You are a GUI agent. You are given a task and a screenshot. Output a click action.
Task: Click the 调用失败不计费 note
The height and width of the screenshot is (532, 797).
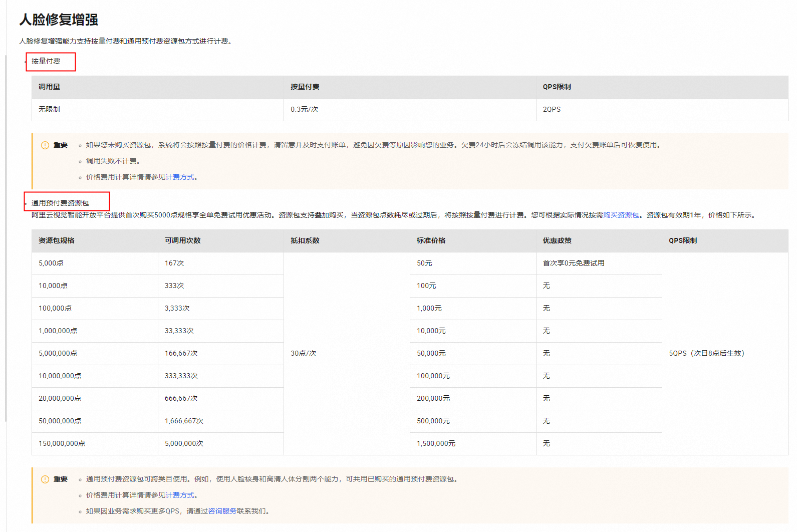113,161
